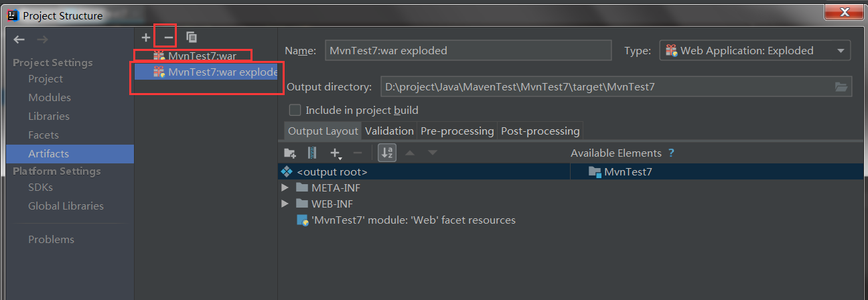
Task: Remove the selected artifact with minus icon
Action: [x=168, y=37]
